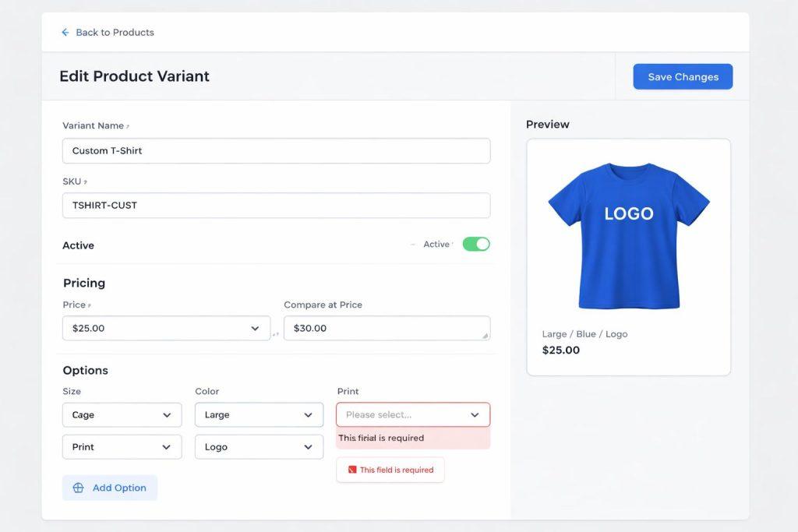Viewport: 798px width, 532px height.
Task: Click the red error icon in tooltip
Action: [x=352, y=470]
